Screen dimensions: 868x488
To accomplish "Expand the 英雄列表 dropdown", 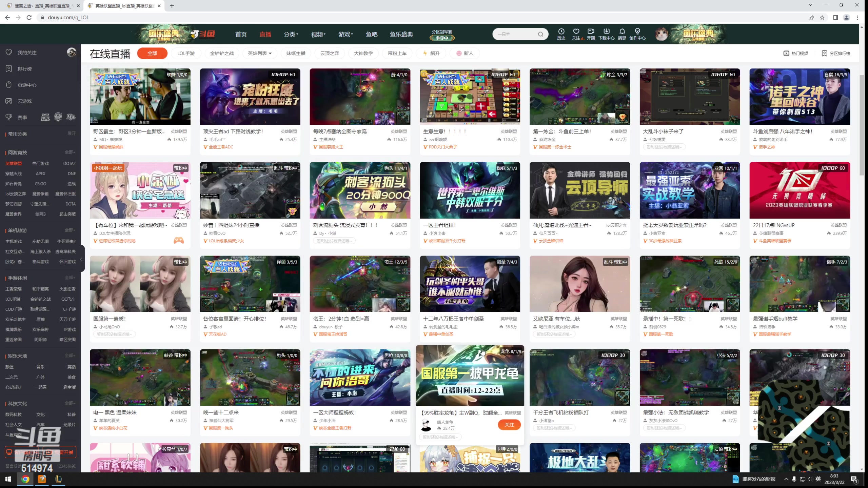I will tap(260, 53).
